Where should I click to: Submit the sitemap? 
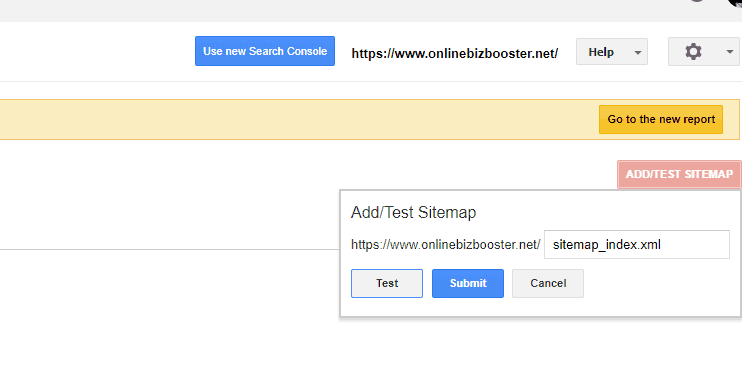[468, 283]
